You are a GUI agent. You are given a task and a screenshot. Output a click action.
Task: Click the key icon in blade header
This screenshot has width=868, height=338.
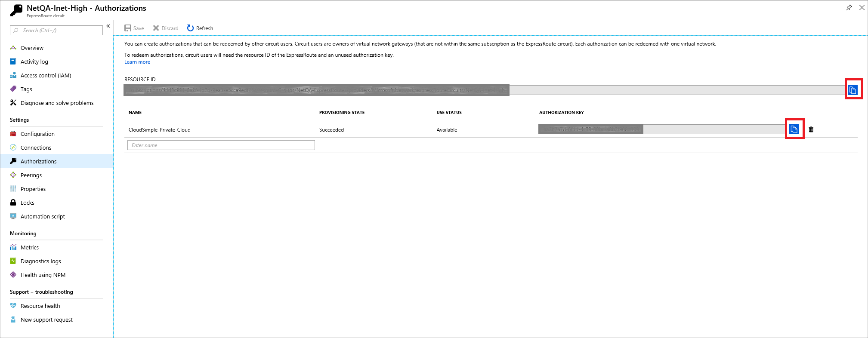click(16, 10)
